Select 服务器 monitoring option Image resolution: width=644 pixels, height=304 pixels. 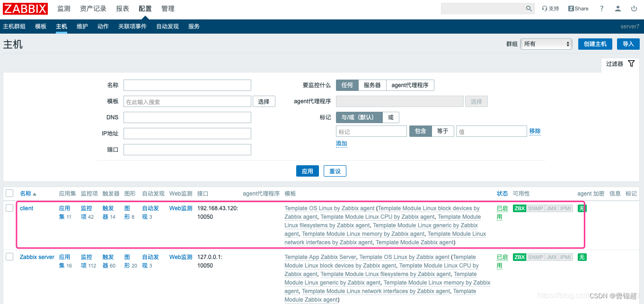pyautogui.click(x=372, y=85)
